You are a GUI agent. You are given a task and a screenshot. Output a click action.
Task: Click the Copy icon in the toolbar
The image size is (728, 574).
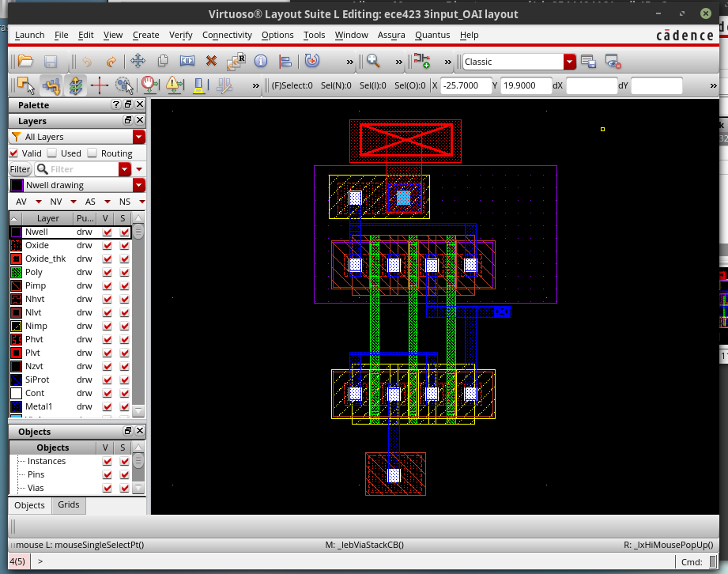164,62
